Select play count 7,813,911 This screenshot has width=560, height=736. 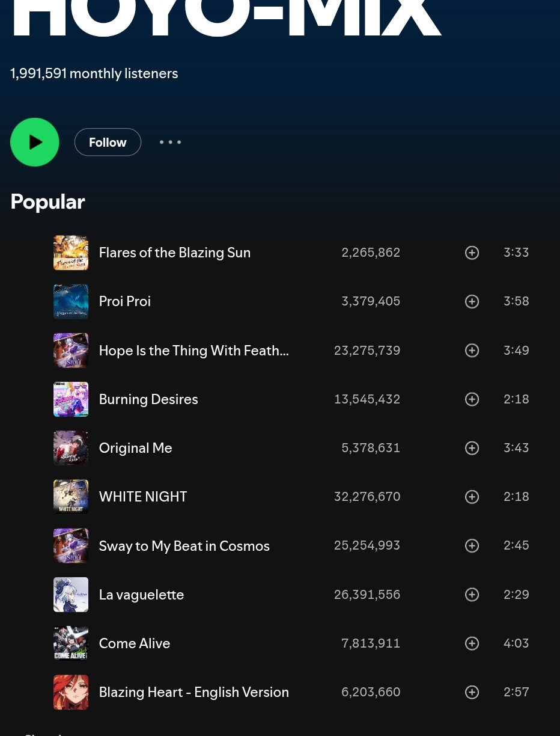[x=371, y=643]
